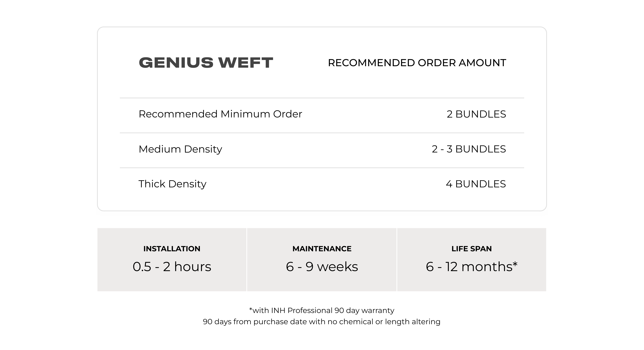Click the MAINTENANCE heading
Image resolution: width=644 pixels, height=350 pixels.
coord(322,249)
